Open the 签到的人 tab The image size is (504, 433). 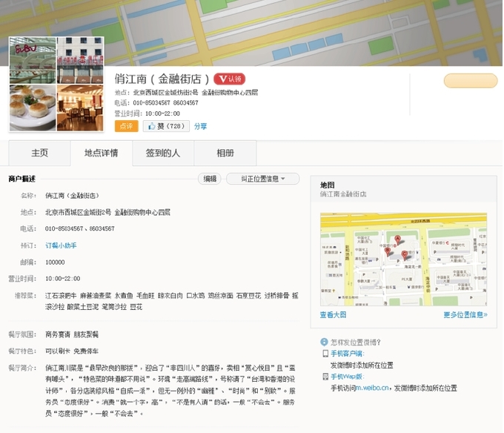point(163,153)
